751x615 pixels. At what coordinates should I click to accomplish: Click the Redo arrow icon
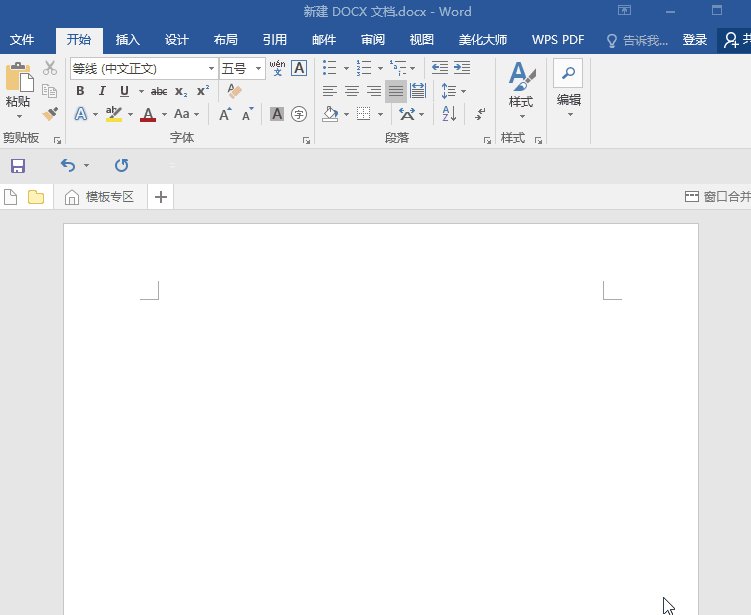(x=121, y=165)
